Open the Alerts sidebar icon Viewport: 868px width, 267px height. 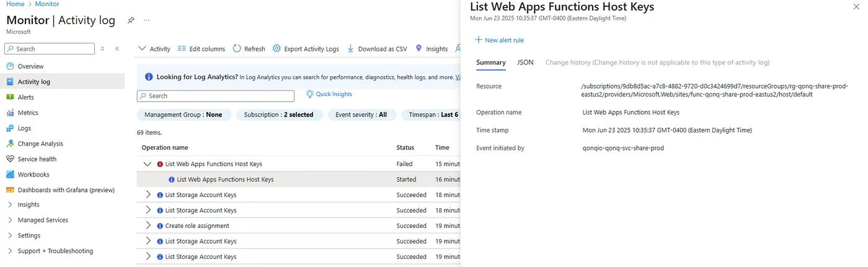[10, 97]
